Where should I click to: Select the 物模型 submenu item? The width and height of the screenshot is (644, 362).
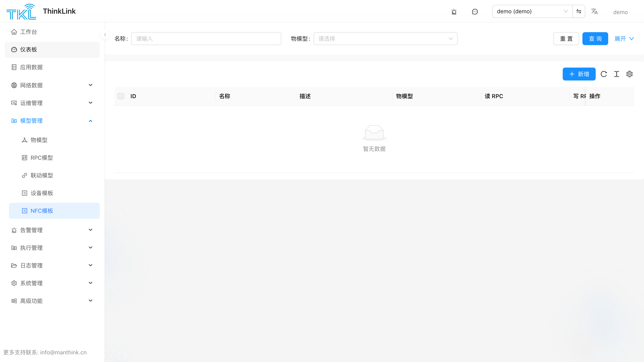coord(54,140)
